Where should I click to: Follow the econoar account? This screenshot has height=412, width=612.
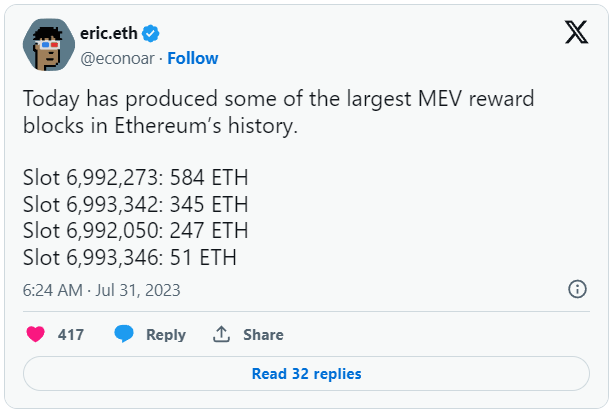point(193,59)
